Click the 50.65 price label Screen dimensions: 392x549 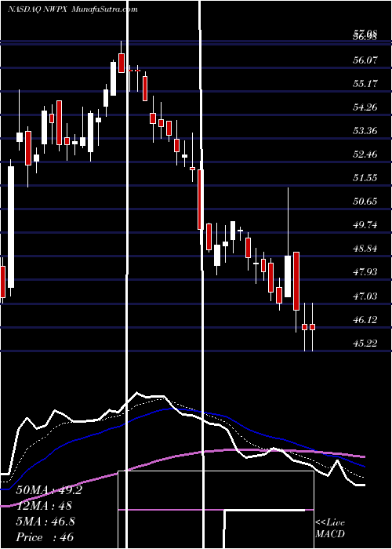click(x=365, y=202)
